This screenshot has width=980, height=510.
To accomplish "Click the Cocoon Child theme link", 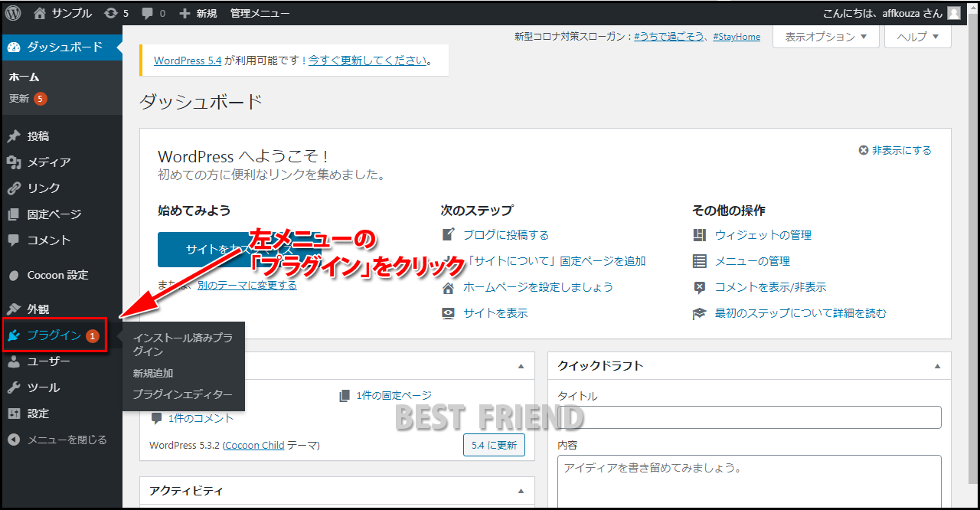I will coord(255,445).
